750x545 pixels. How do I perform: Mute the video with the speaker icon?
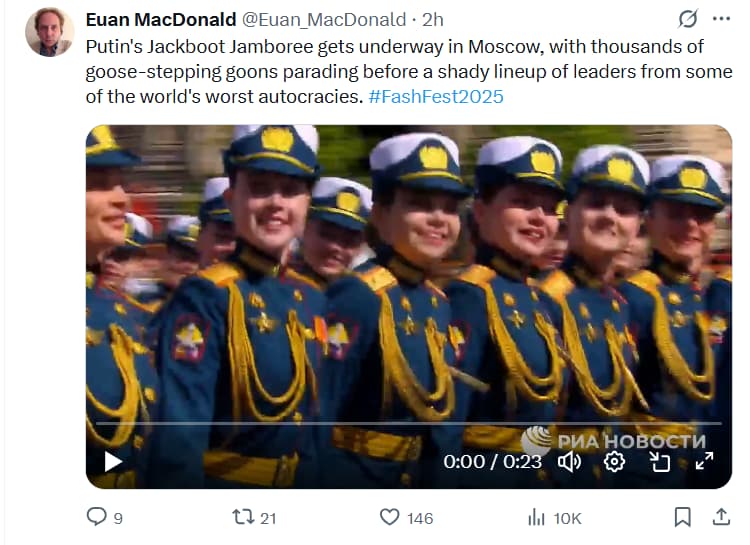coord(570,462)
